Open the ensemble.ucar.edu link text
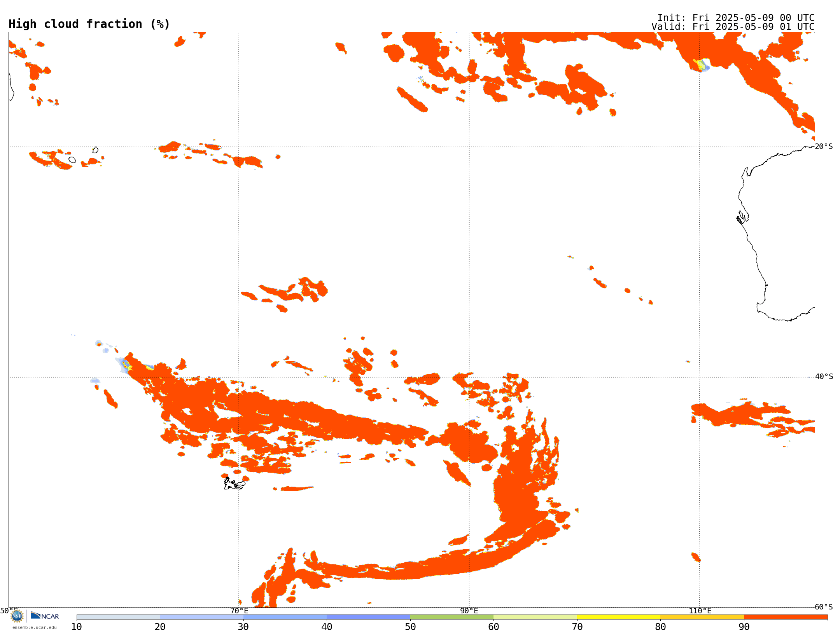840x632 pixels. [x=35, y=627]
